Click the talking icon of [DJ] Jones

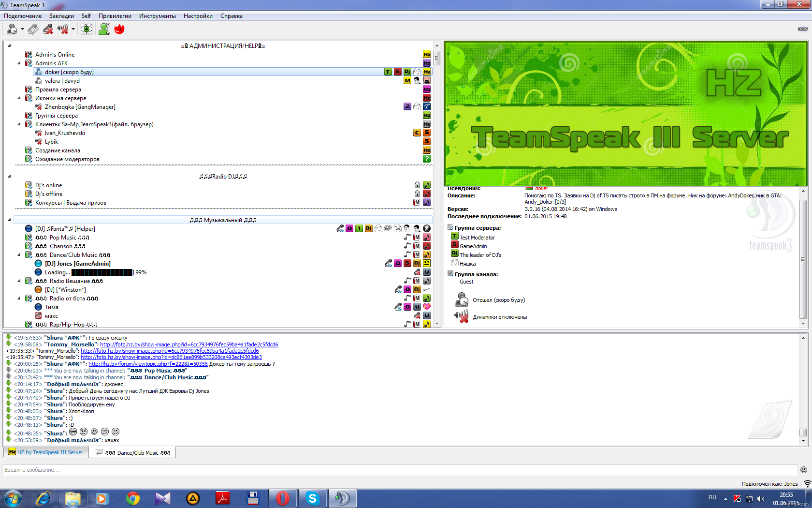pyautogui.click(x=38, y=264)
